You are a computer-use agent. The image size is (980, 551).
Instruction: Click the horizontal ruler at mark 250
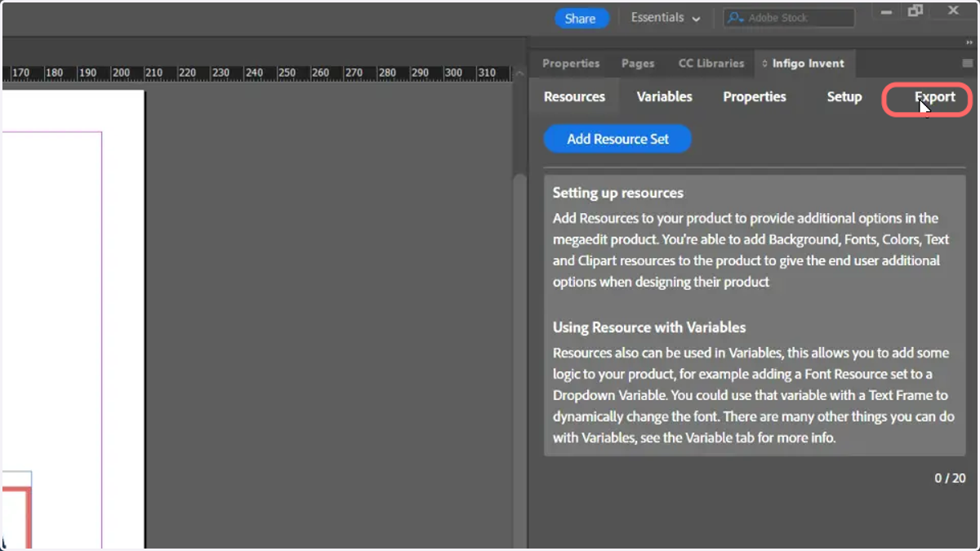click(287, 73)
